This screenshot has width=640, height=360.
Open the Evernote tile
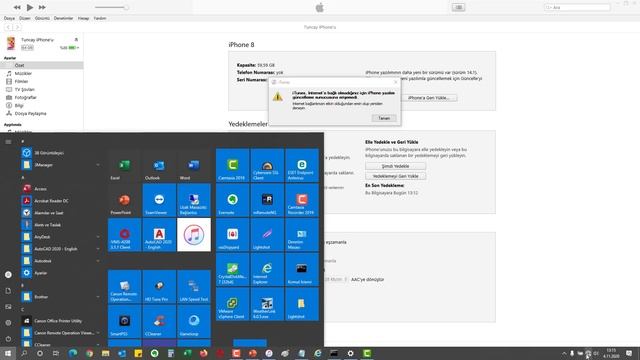(x=232, y=200)
